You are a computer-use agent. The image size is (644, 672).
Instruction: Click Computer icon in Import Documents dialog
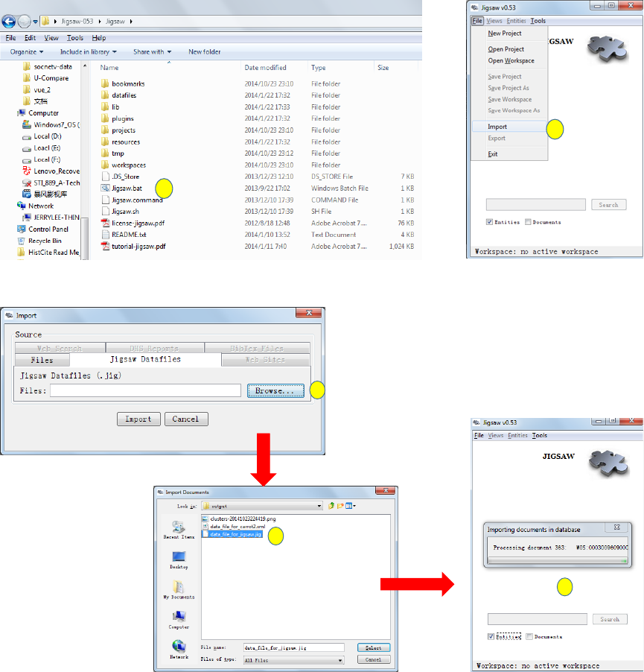[179, 617]
